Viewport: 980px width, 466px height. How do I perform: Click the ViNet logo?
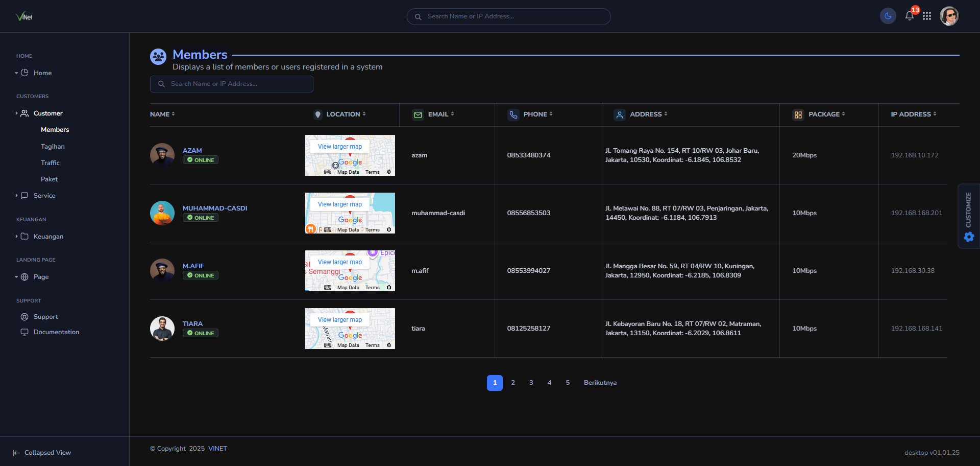[x=24, y=16]
